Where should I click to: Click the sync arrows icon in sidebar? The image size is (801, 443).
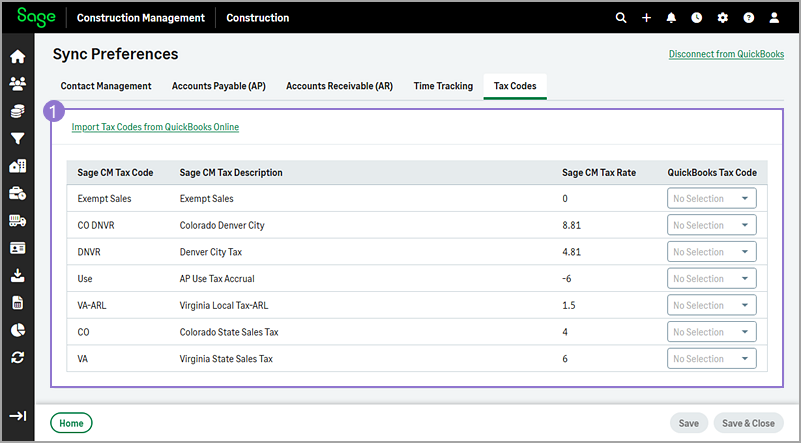[x=17, y=357]
